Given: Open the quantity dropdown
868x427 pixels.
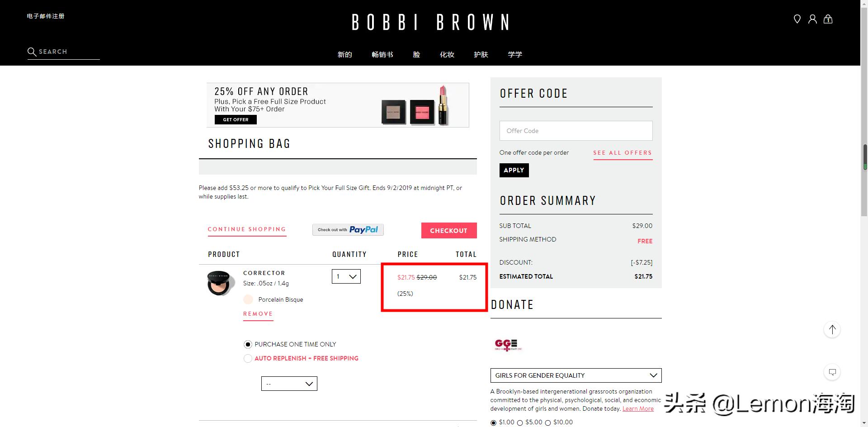Looking at the screenshot, I should tap(346, 276).
